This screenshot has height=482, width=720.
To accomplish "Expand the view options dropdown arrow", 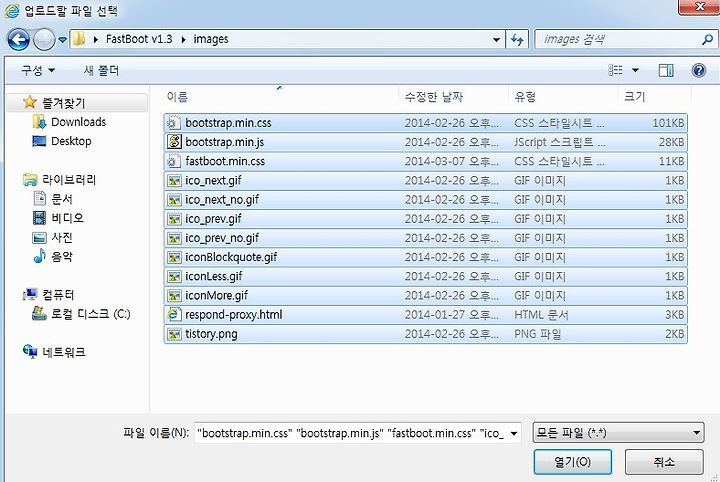I will point(636,70).
